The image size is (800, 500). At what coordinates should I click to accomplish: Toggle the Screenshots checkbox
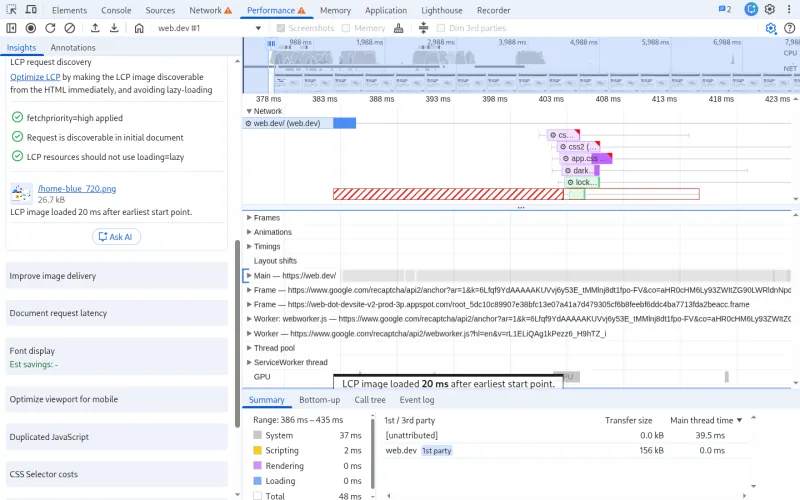281,28
